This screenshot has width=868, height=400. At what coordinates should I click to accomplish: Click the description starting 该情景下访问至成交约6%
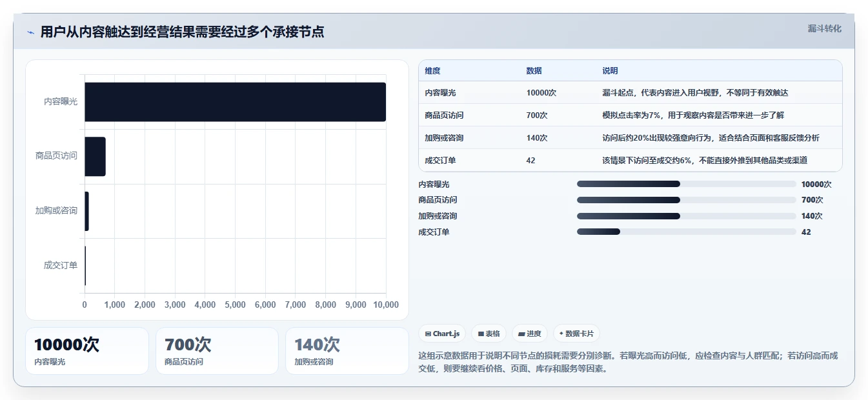pos(705,161)
